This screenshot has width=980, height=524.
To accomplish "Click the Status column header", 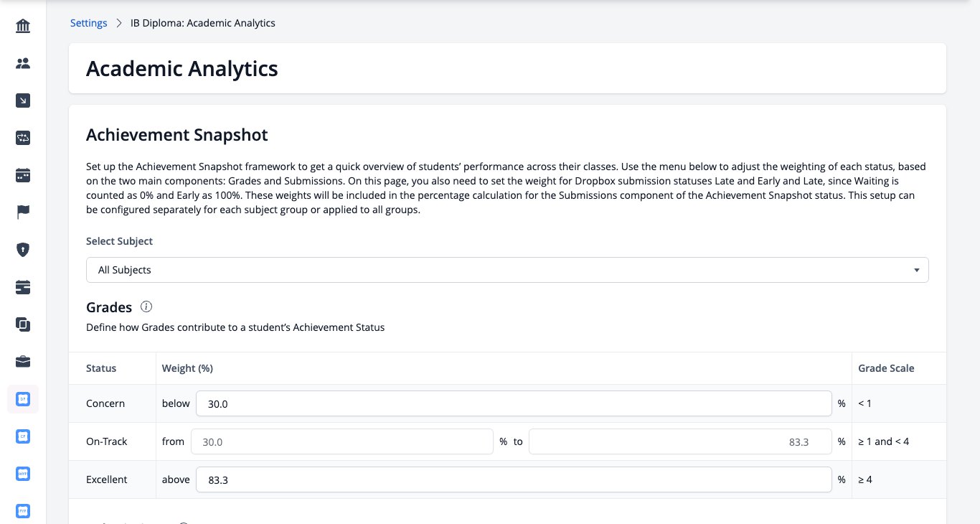I will [101, 368].
